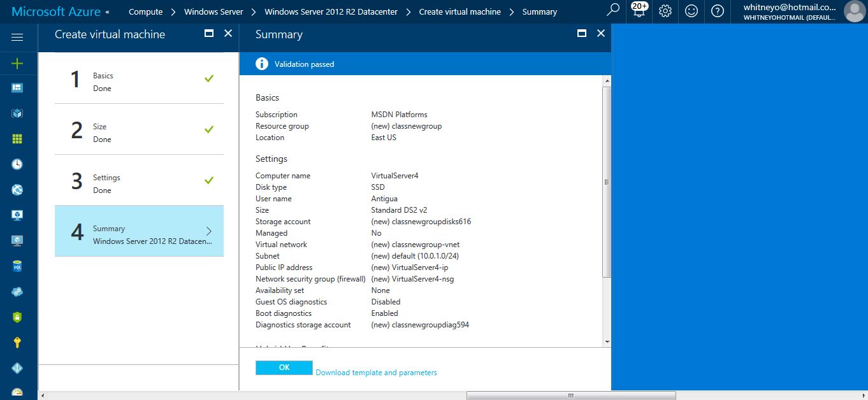Open the portal settings gear
The image size is (868, 400).
pos(665,11)
